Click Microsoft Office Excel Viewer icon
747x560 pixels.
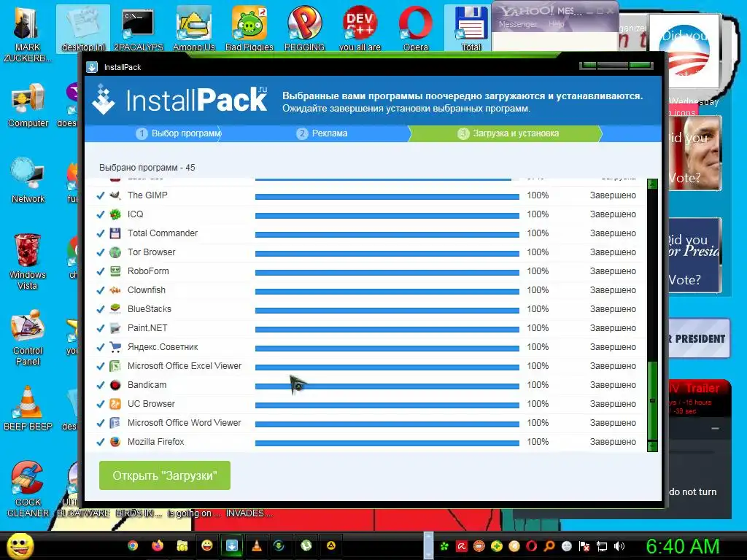[115, 366]
